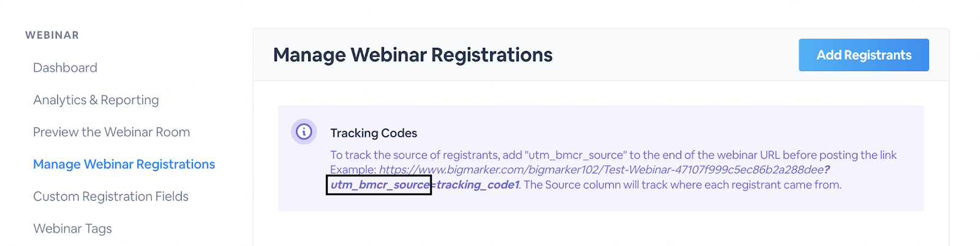Click the Tracking Codes heading

(374, 133)
